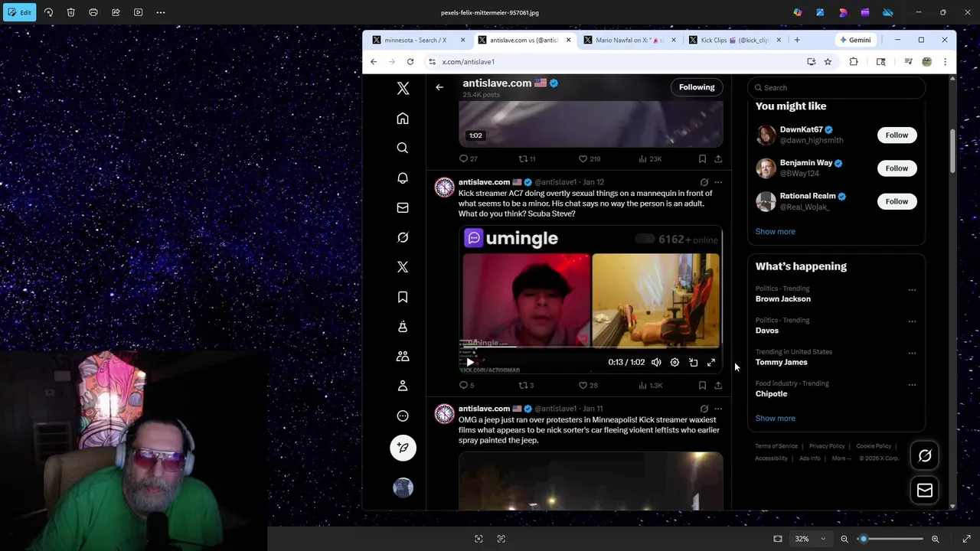Open Messages envelope in X sidebar
This screenshot has width=980, height=551.
coord(403,207)
